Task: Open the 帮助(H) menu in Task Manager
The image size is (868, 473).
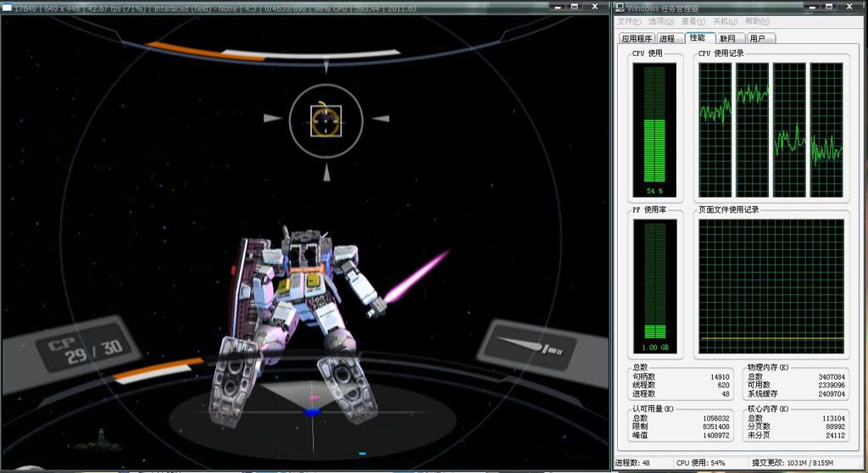Action: pos(757,21)
